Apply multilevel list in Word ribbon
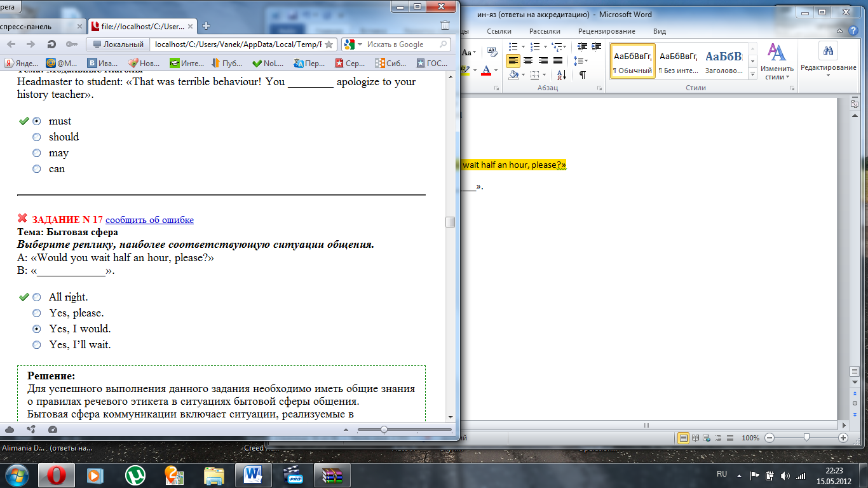The height and width of the screenshot is (488, 868). tap(556, 46)
